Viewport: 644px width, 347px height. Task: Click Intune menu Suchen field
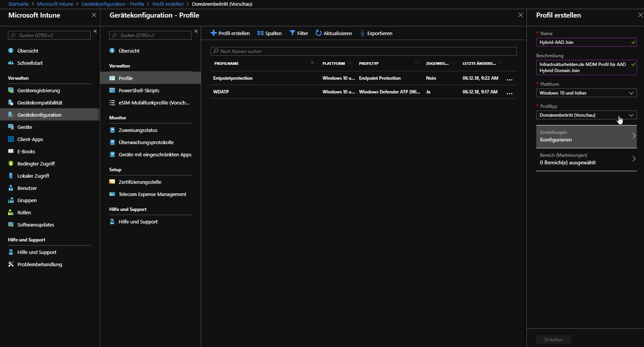click(49, 35)
